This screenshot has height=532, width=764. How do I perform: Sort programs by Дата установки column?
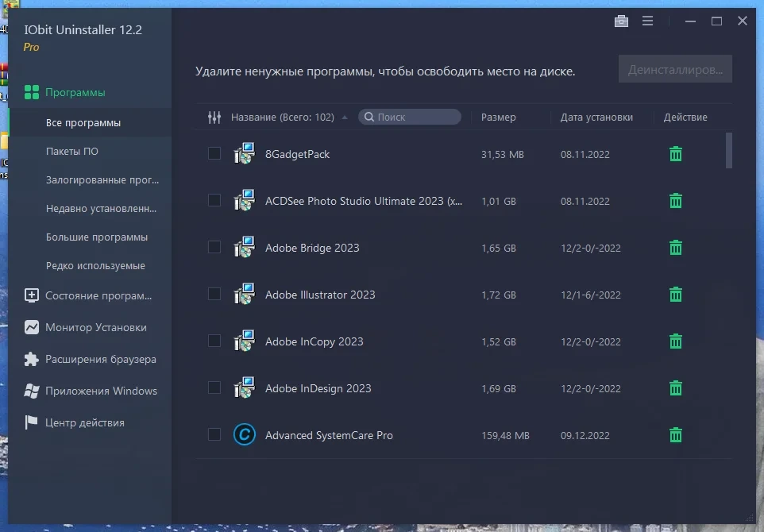tap(596, 118)
